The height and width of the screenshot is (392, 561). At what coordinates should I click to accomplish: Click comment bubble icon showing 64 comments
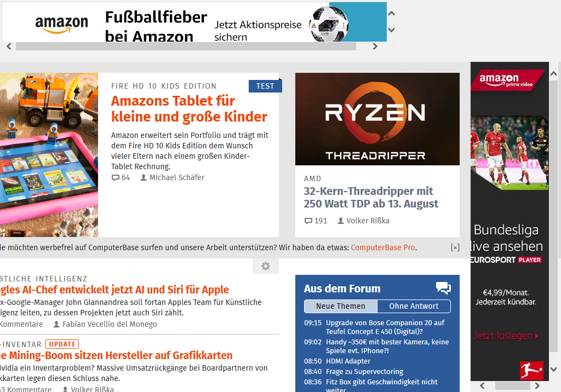tap(115, 178)
